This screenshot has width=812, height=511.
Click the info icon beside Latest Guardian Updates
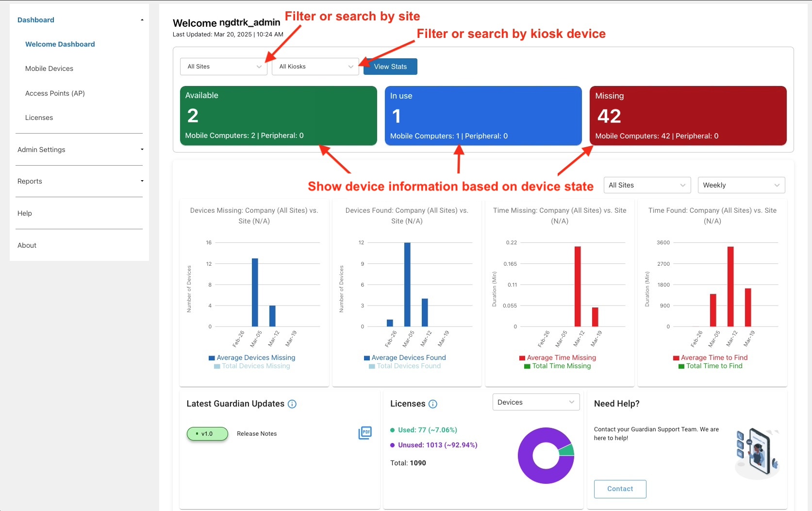(292, 404)
